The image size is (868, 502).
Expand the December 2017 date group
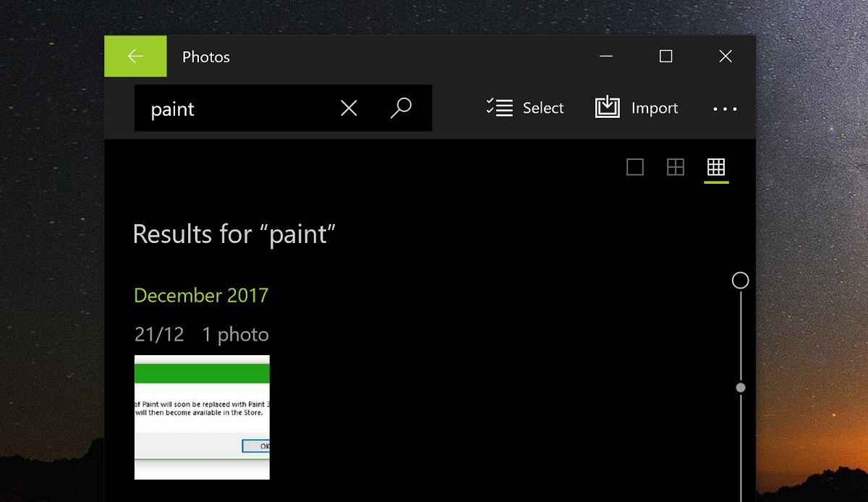[200, 295]
